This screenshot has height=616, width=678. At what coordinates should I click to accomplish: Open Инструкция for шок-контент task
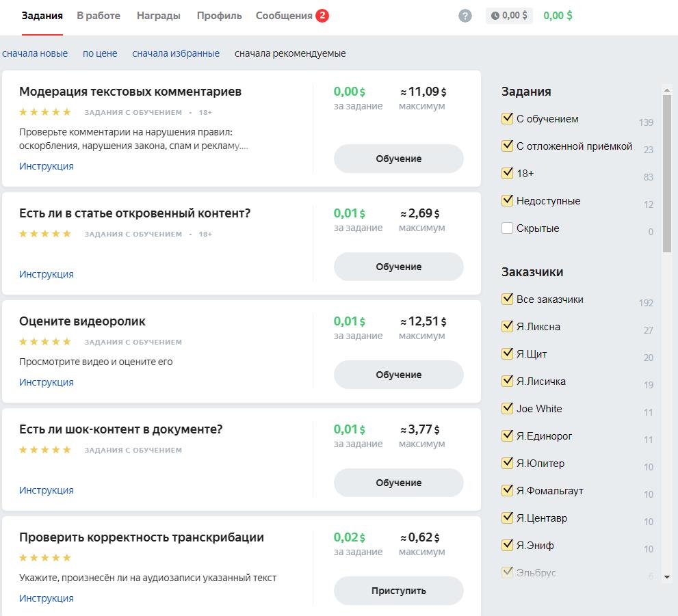click(47, 490)
